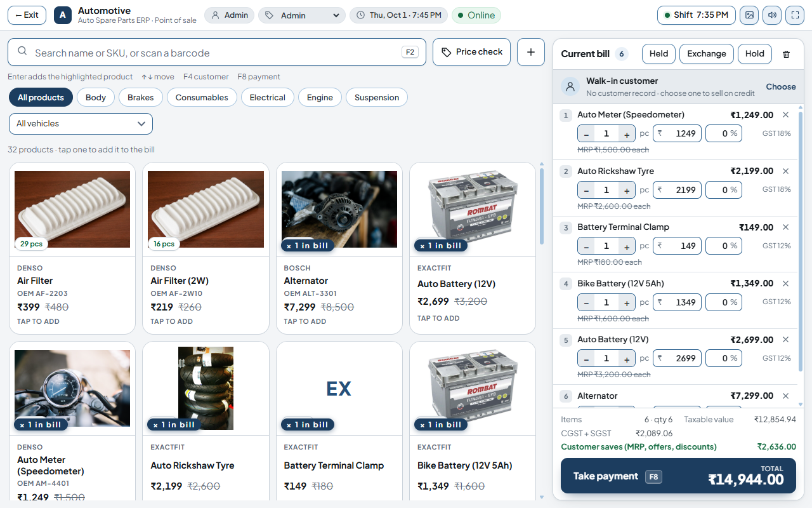
Task: Remove Alternator line from bill
Action: point(785,396)
